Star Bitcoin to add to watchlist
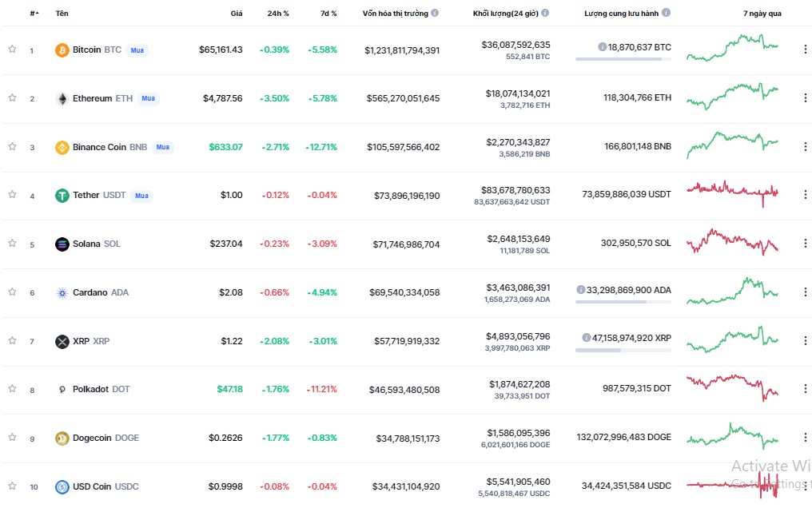 [12, 50]
